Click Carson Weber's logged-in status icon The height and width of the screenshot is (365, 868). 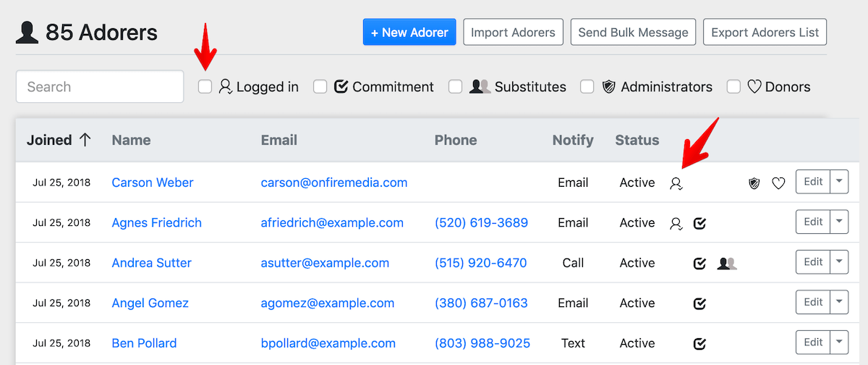click(676, 183)
